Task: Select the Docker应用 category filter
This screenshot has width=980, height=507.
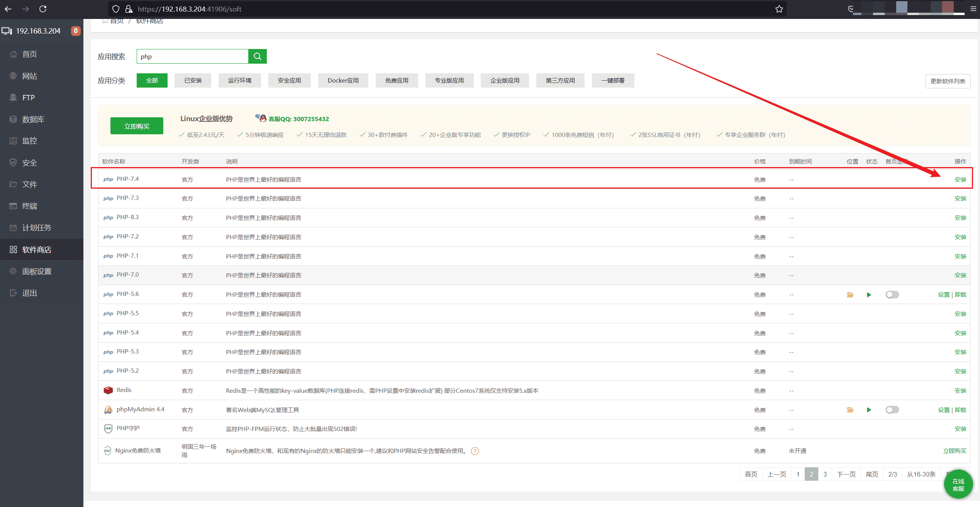Action: pos(343,81)
